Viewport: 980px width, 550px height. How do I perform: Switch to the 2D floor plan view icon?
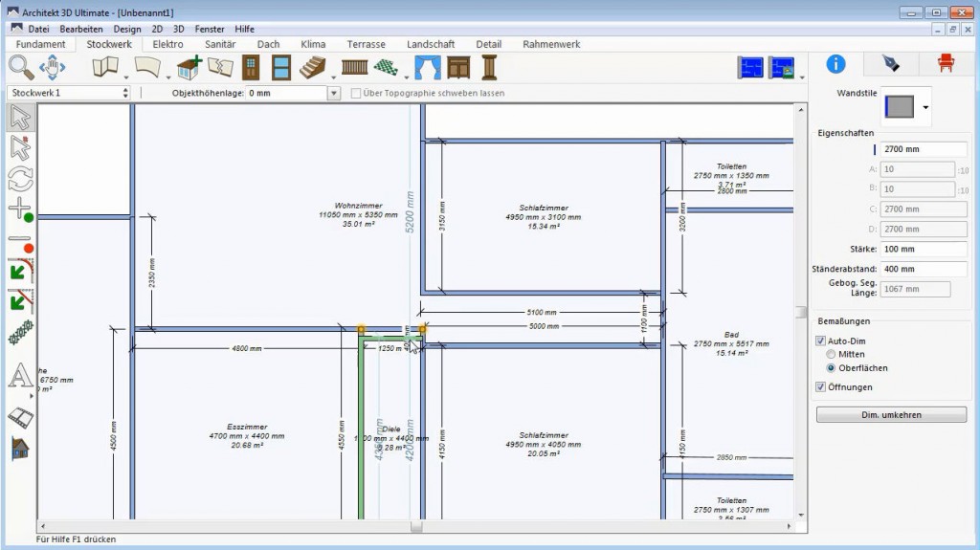[750, 68]
